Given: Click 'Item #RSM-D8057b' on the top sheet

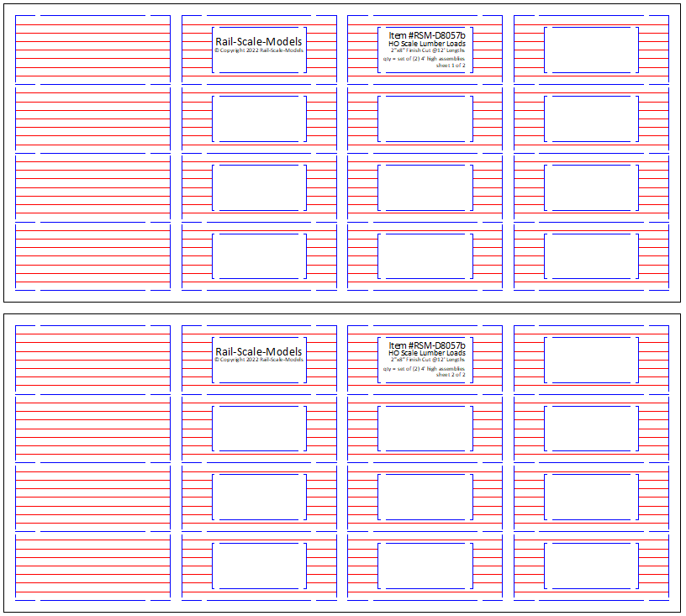Looking at the screenshot, I should 426,35.
